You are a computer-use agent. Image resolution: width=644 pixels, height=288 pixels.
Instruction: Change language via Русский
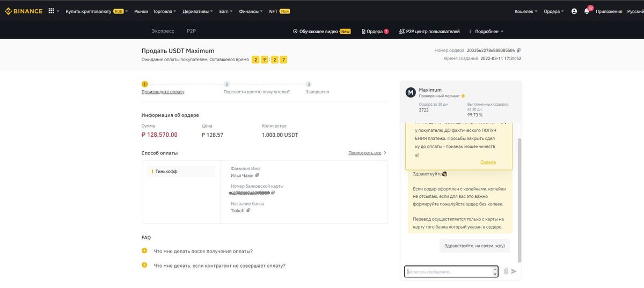click(x=635, y=11)
